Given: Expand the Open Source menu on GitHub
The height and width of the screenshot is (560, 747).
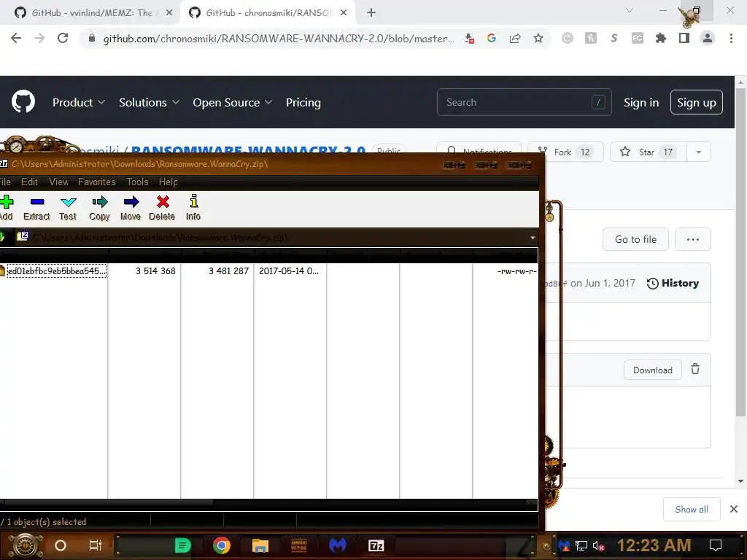Looking at the screenshot, I should coord(233,102).
